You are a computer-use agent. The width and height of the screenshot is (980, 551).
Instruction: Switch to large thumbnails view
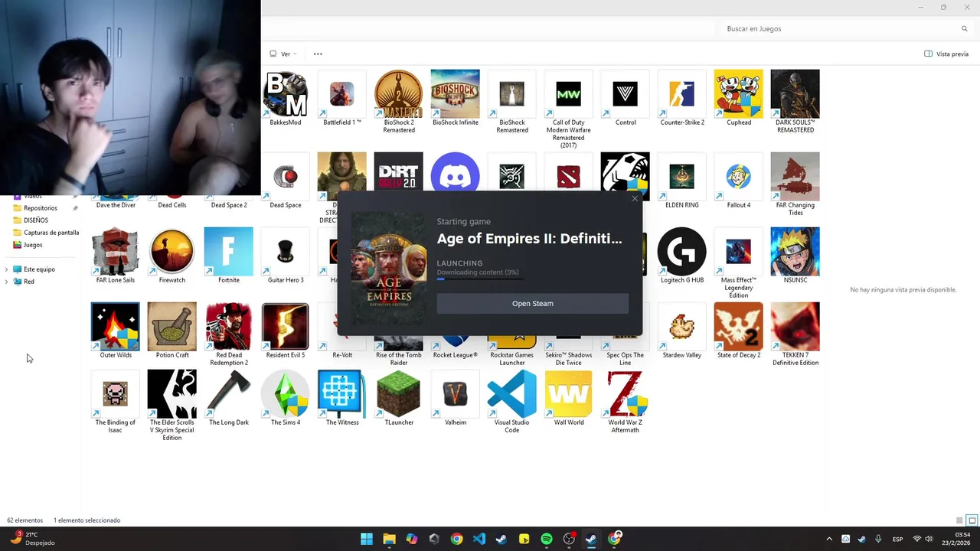pyautogui.click(x=972, y=520)
